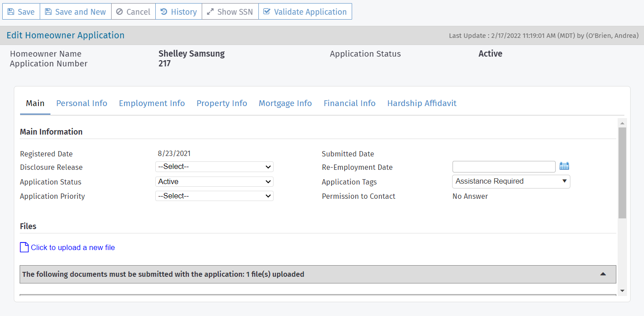View the Hardship Affidavit tab
Viewport: 644px width, 316px height.
tap(422, 103)
